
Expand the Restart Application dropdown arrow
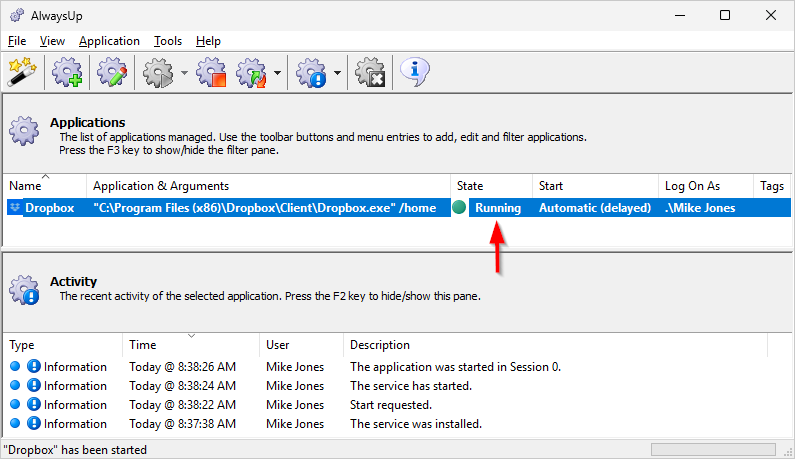(276, 73)
